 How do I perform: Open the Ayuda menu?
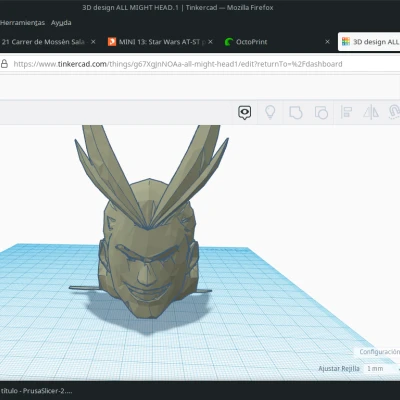point(61,23)
